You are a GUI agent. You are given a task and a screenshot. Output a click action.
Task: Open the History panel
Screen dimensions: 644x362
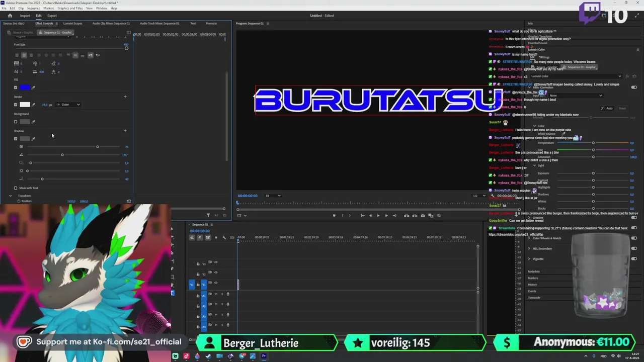click(532, 285)
